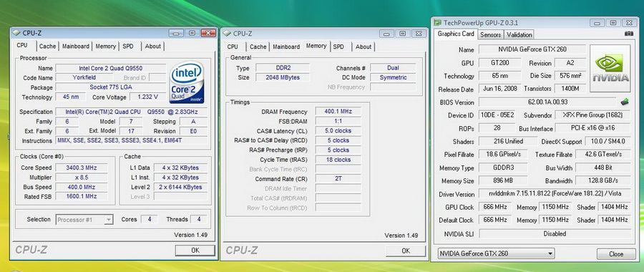
Task: Click OK in the middle CPU-Z window
Action: click(x=406, y=251)
